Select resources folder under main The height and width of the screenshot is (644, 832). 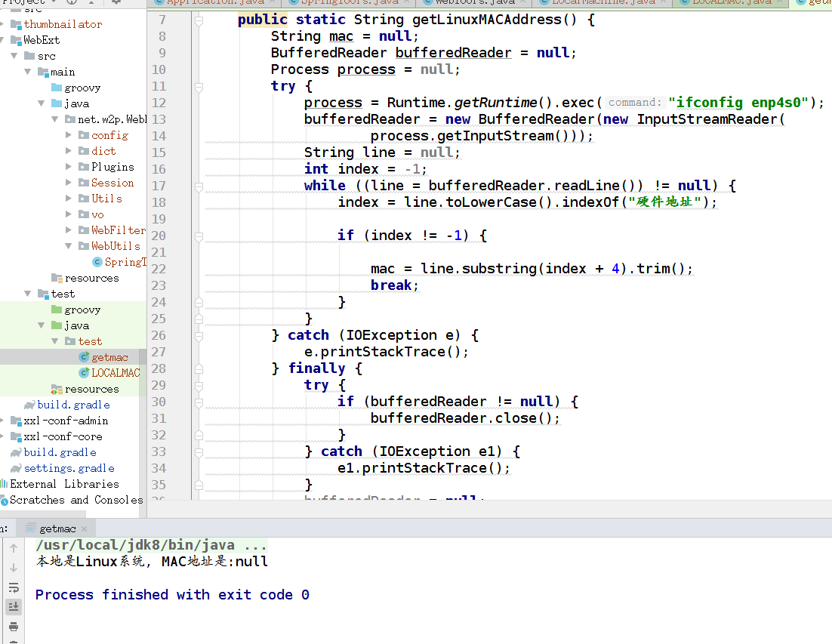91,278
